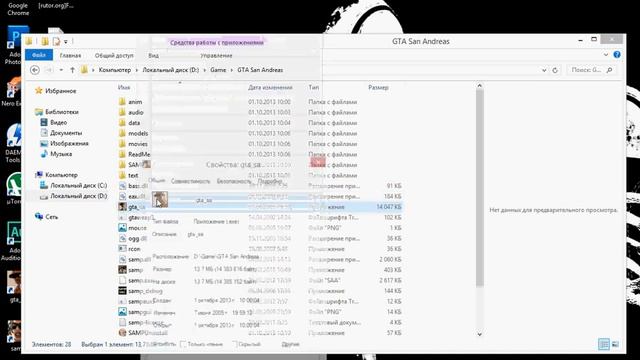
Task: Open Сеть in navigation pane
Action: [x=47, y=217]
